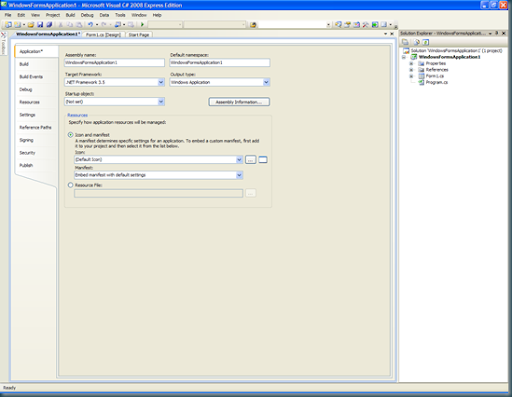Collapse the WindowsFormsApplication1 project node
The height and width of the screenshot is (397, 512).
pos(404,57)
